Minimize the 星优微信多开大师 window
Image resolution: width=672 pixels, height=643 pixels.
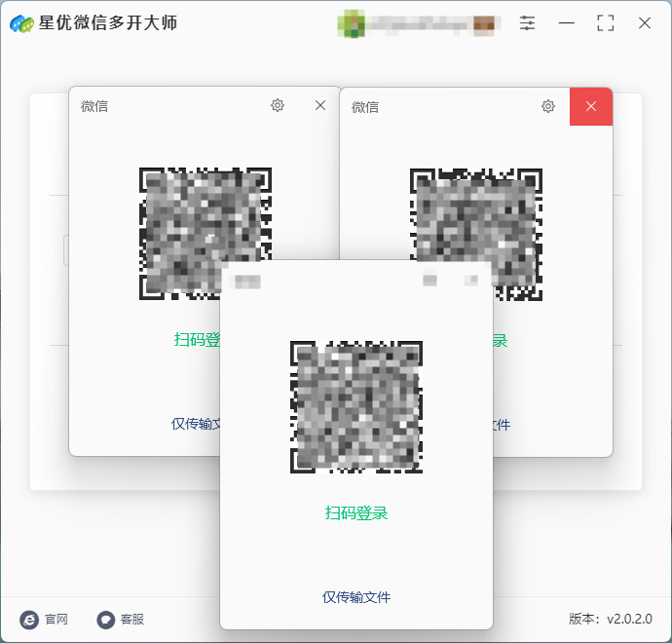click(567, 22)
